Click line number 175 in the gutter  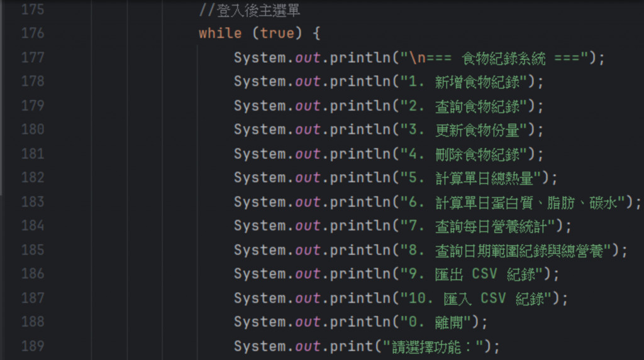33,9
